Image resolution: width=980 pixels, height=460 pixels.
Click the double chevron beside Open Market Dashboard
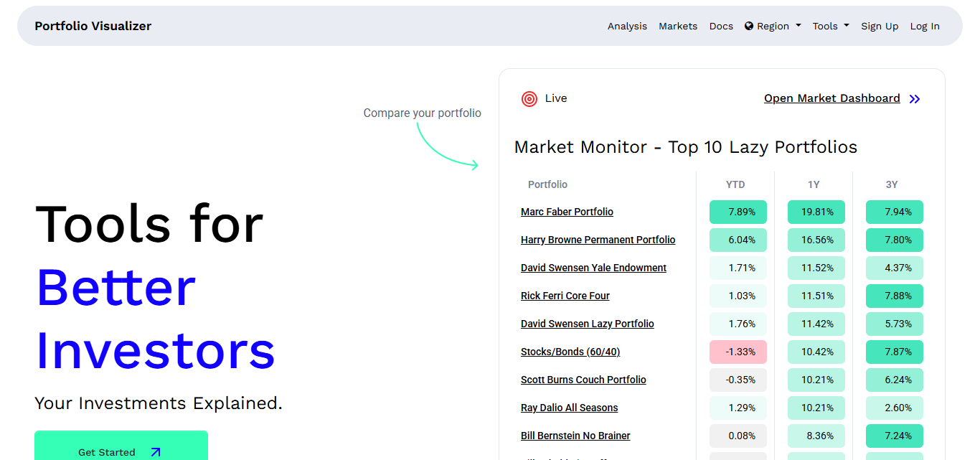(915, 99)
